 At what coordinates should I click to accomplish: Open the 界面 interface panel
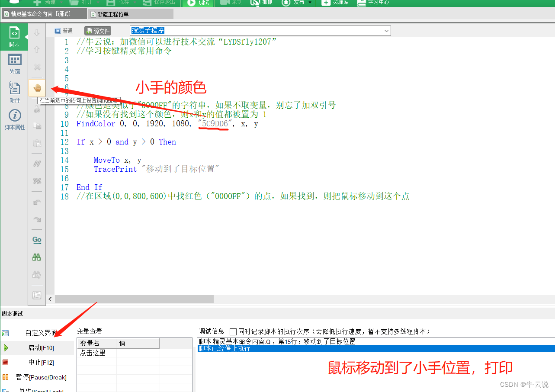(14, 64)
